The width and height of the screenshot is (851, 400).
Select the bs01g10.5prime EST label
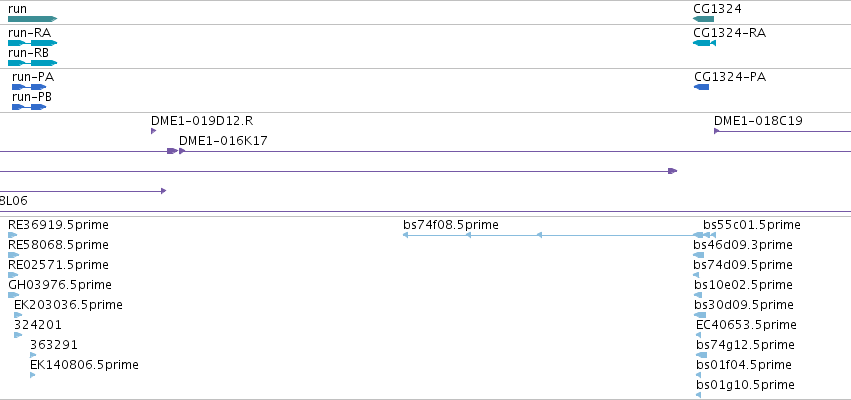tap(745, 385)
